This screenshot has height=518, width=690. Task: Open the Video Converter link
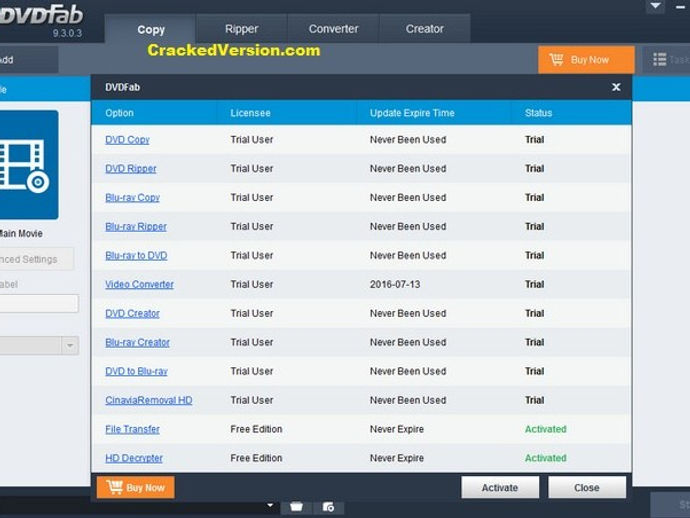(139, 284)
